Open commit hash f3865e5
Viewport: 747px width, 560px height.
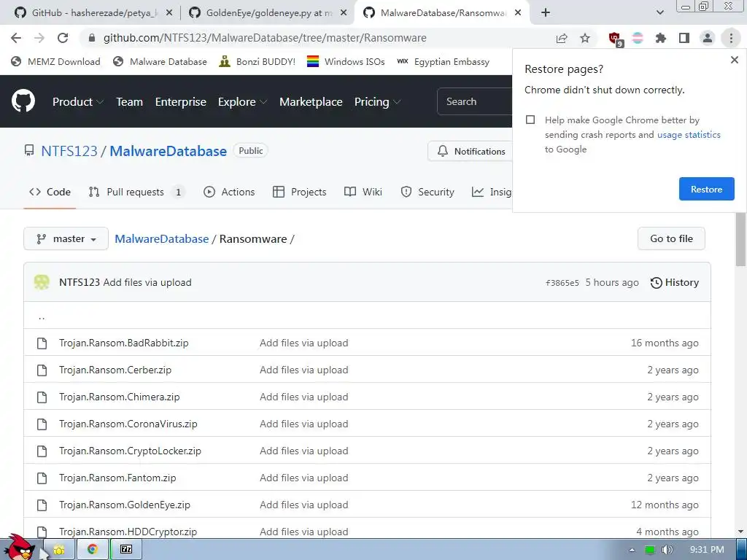(562, 283)
